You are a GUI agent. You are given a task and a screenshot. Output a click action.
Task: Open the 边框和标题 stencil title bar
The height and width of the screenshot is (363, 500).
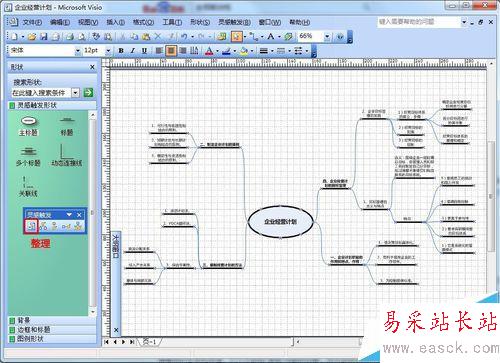pos(52,330)
